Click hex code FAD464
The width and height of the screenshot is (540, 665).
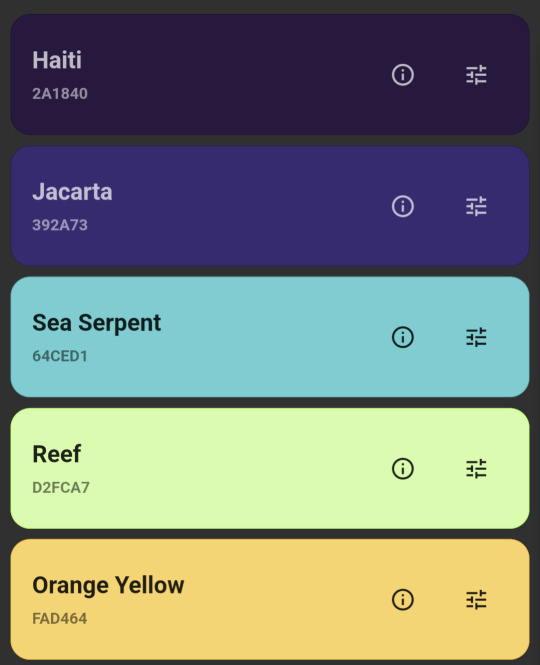(x=60, y=618)
